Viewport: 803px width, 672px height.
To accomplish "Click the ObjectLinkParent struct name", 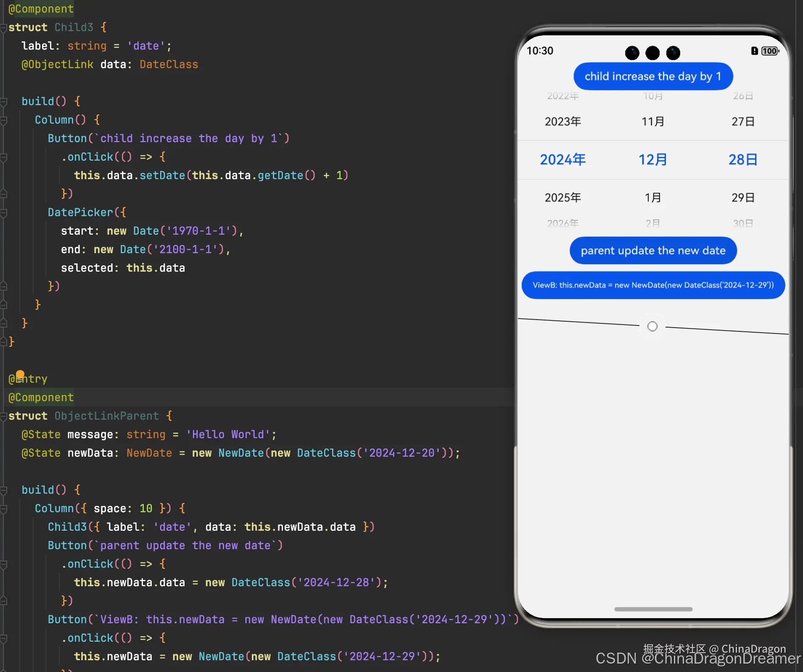I will [x=107, y=416].
